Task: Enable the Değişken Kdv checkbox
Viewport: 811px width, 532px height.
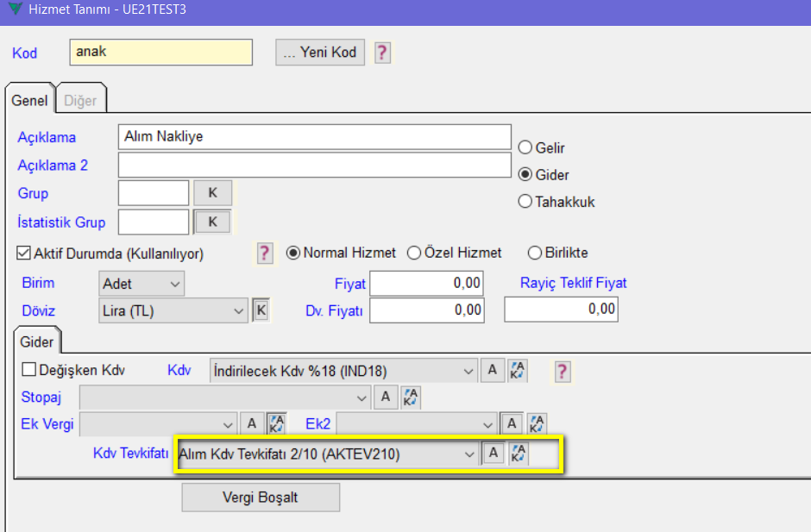Action: [29, 371]
